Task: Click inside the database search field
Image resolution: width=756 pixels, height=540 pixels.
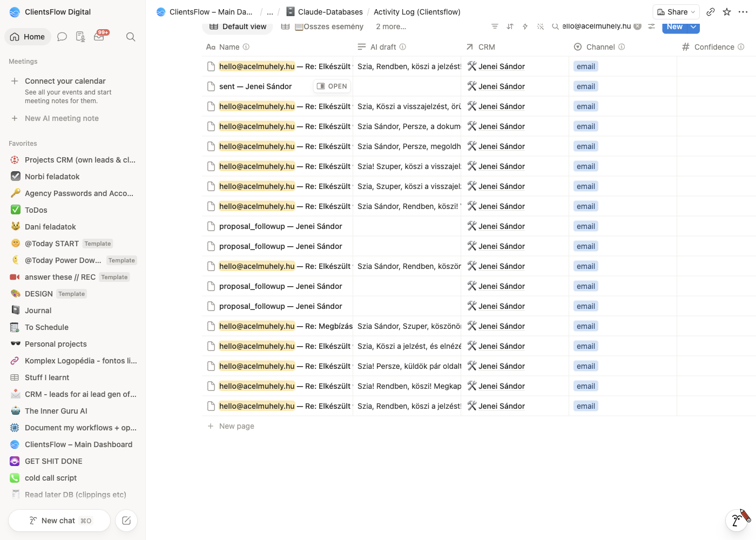Action: (596, 26)
